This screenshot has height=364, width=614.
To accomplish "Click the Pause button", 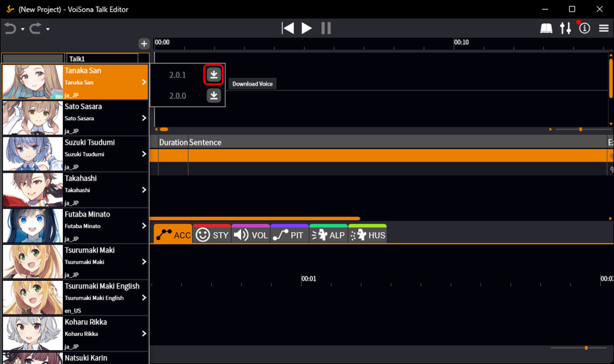I will coord(326,28).
